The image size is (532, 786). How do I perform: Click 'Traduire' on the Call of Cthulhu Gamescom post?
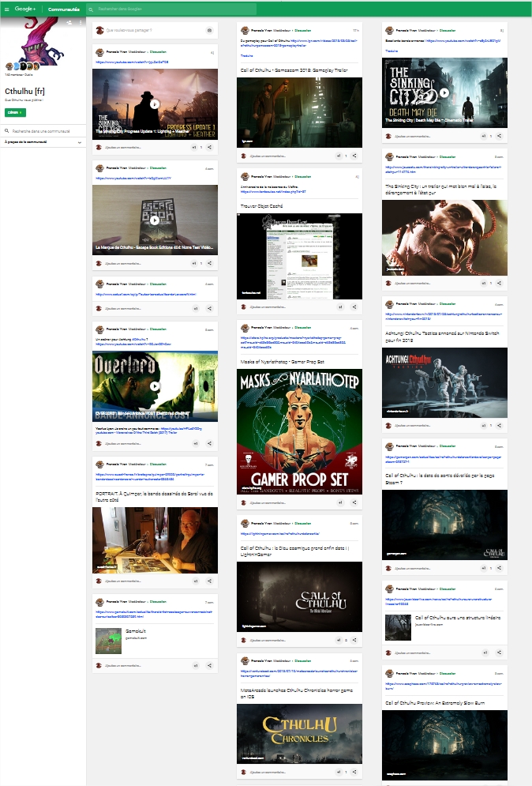(246, 55)
